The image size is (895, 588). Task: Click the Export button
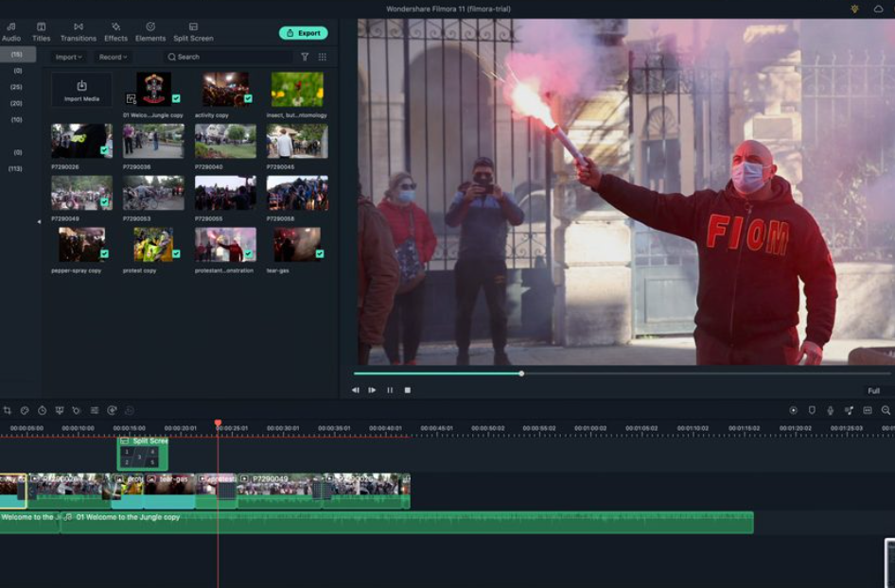coord(303,33)
